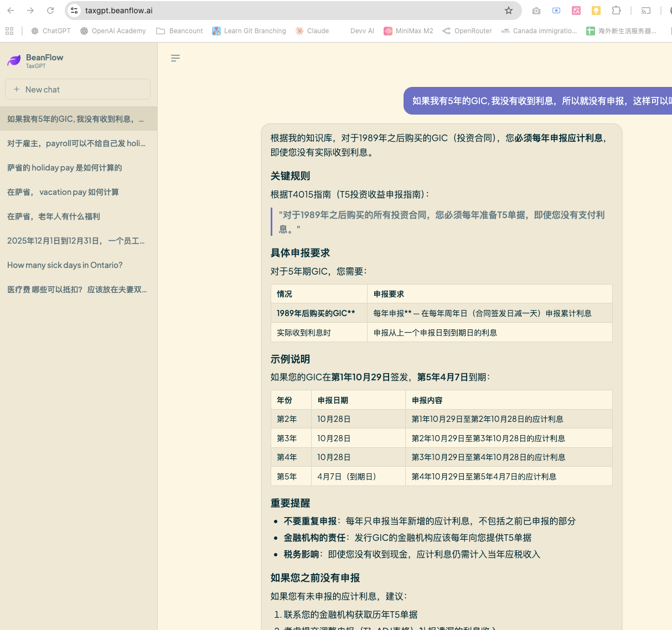Toggle the sidebar with the hamburger icon

coord(175,58)
